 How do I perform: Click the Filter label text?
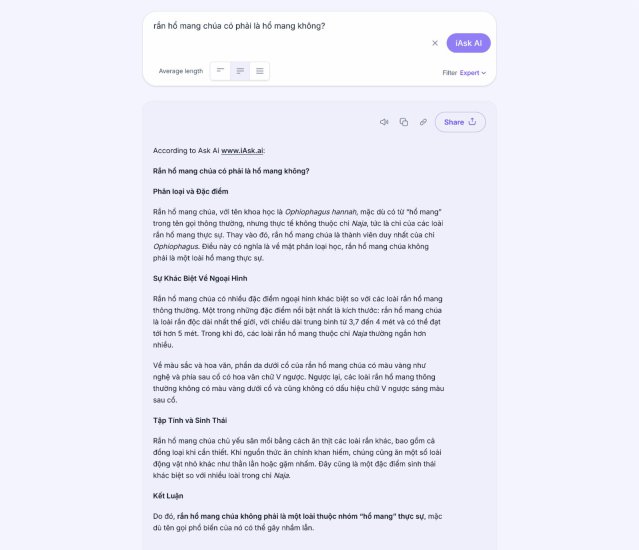tap(450, 73)
